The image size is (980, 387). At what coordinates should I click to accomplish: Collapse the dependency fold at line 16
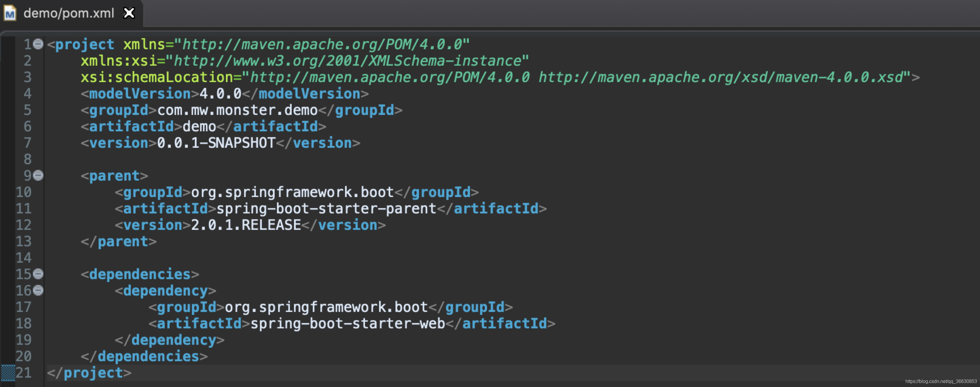click(38, 291)
